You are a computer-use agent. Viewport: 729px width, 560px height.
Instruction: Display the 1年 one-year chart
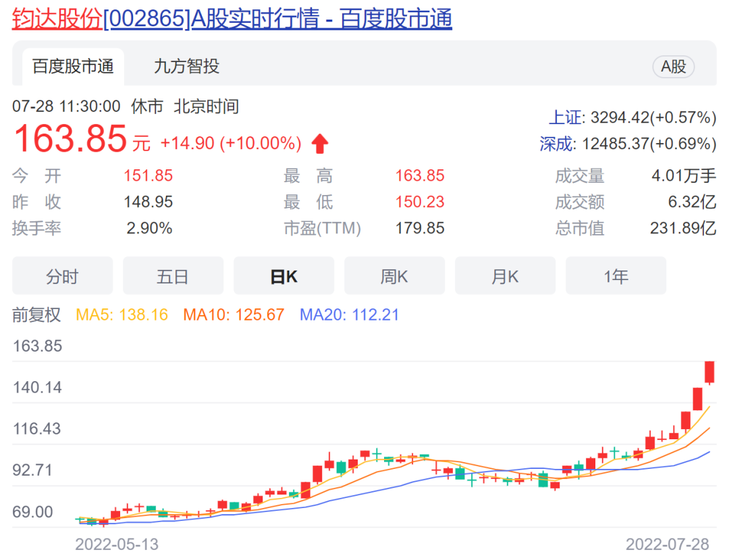click(616, 275)
